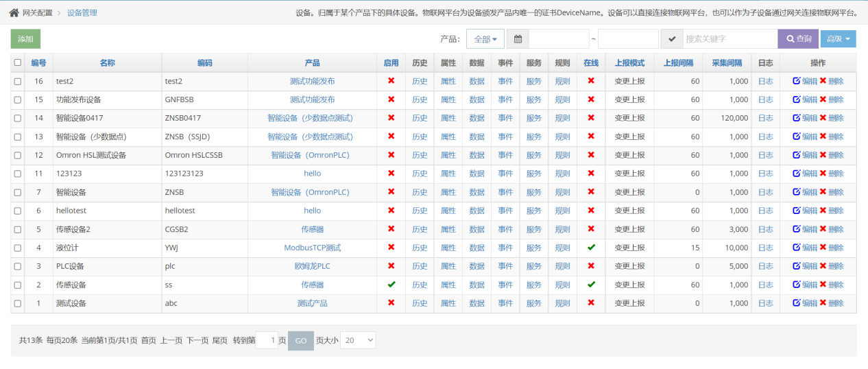Select the checkbox for PLC设备 row
The height and width of the screenshot is (369, 868).
click(18, 266)
